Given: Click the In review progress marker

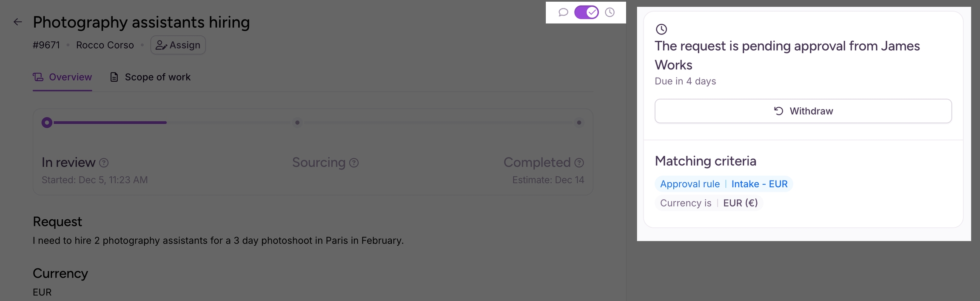Looking at the screenshot, I should (x=47, y=123).
